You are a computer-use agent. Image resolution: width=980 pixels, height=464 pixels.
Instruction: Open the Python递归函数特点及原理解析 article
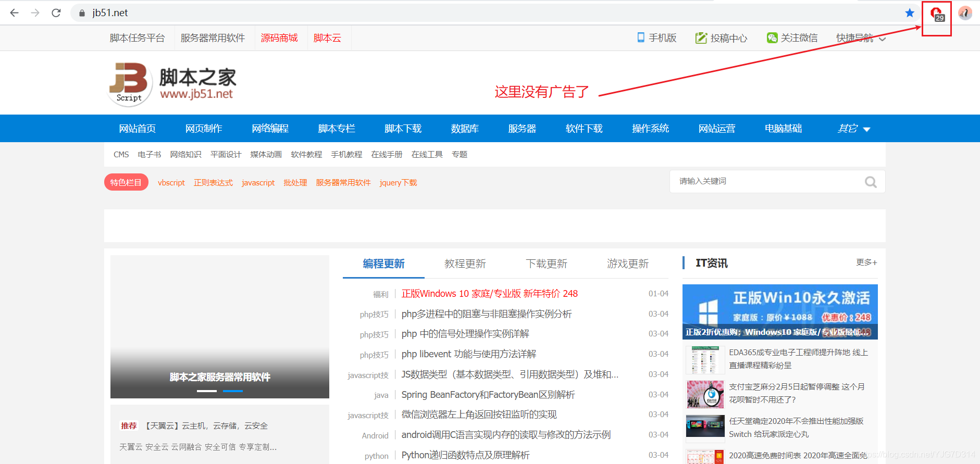pyautogui.click(x=465, y=455)
